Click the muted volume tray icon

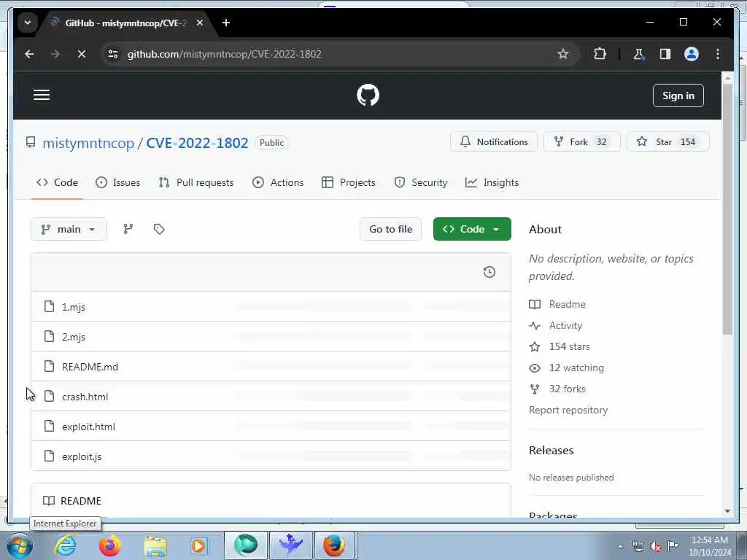pyautogui.click(x=656, y=547)
